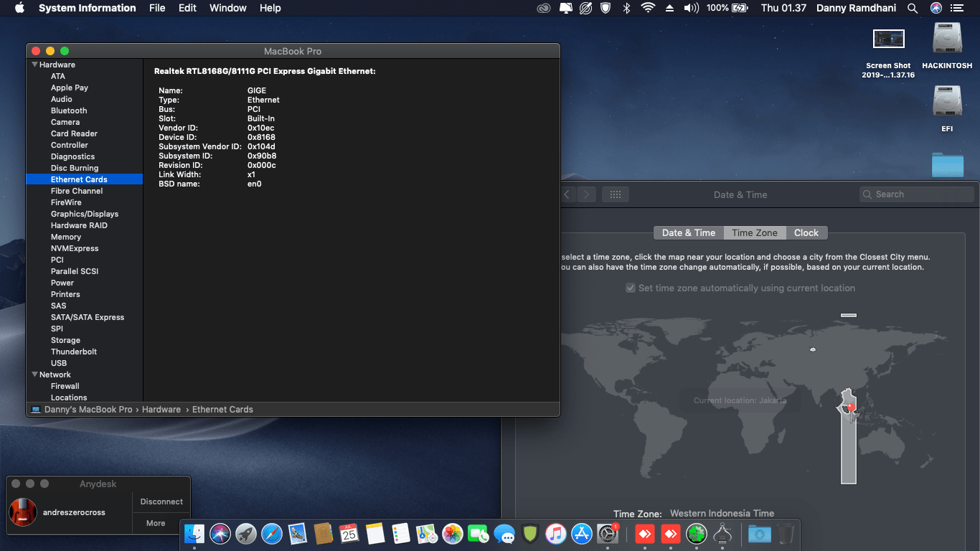Screen dimensions: 980x551
Task: Open Spotlight search magnifier in menu bar
Action: coord(913,8)
